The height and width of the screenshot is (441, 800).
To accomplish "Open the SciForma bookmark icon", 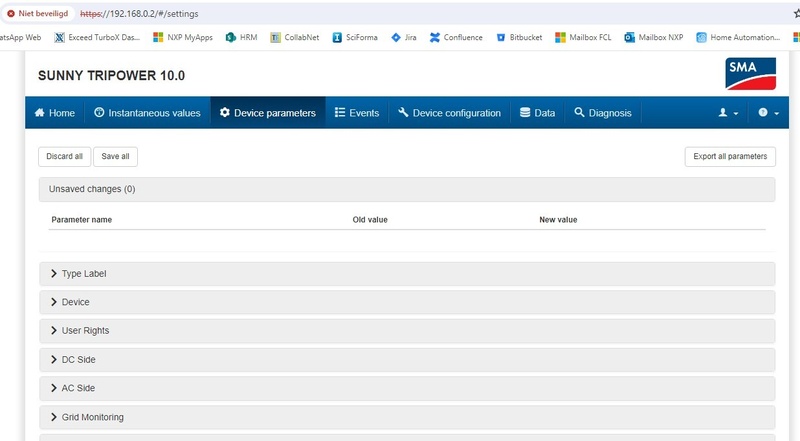I will pos(337,37).
